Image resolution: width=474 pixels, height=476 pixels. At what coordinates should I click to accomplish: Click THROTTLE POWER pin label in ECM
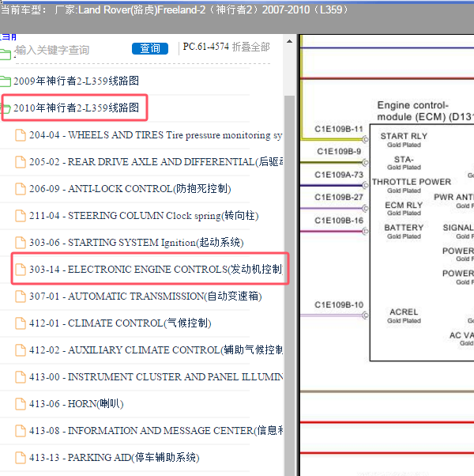click(x=412, y=182)
